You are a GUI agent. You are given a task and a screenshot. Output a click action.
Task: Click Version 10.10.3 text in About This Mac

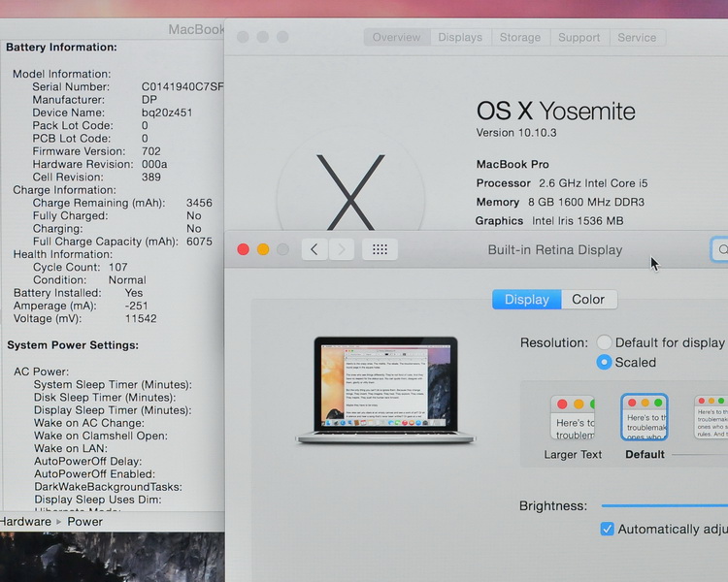click(516, 133)
